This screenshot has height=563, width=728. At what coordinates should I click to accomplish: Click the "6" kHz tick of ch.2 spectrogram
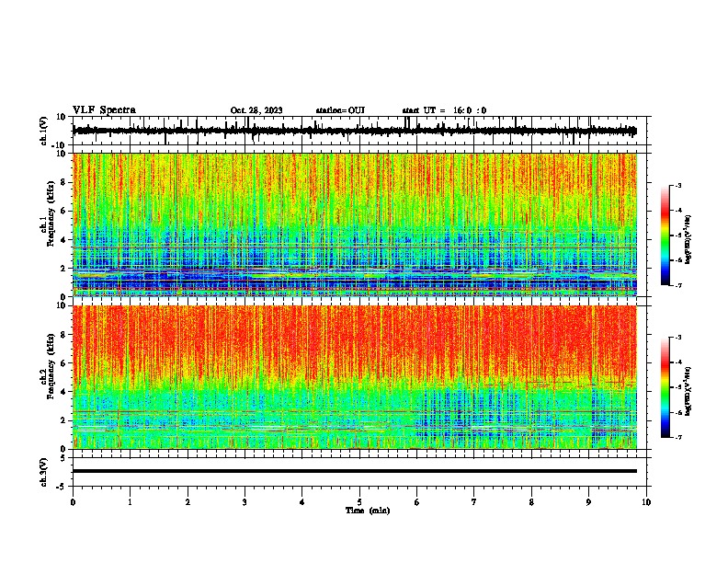pos(63,362)
